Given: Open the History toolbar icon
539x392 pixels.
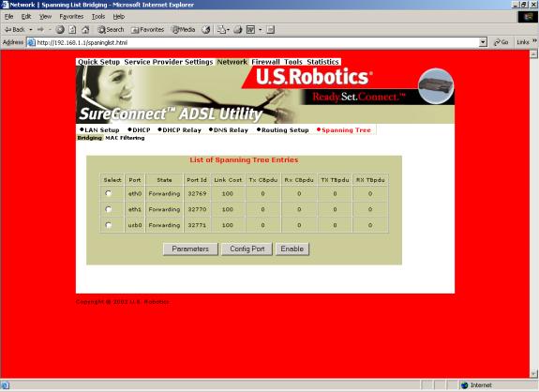Looking at the screenshot, I should coord(206,30).
